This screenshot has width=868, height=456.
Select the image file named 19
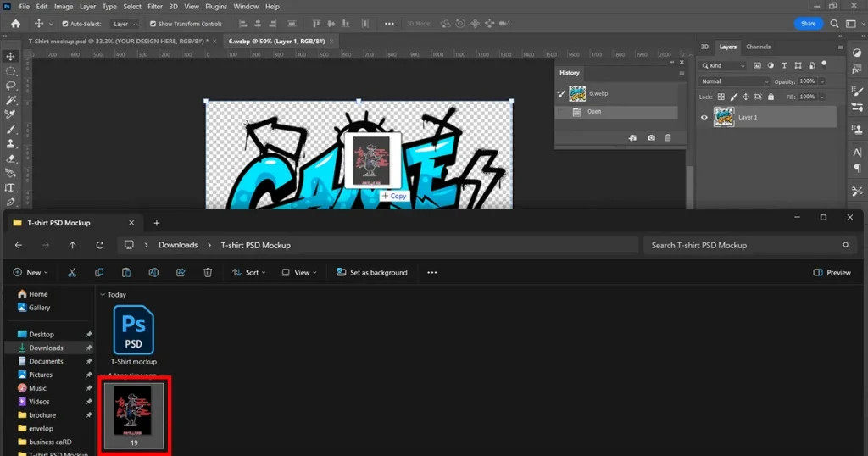[134, 415]
